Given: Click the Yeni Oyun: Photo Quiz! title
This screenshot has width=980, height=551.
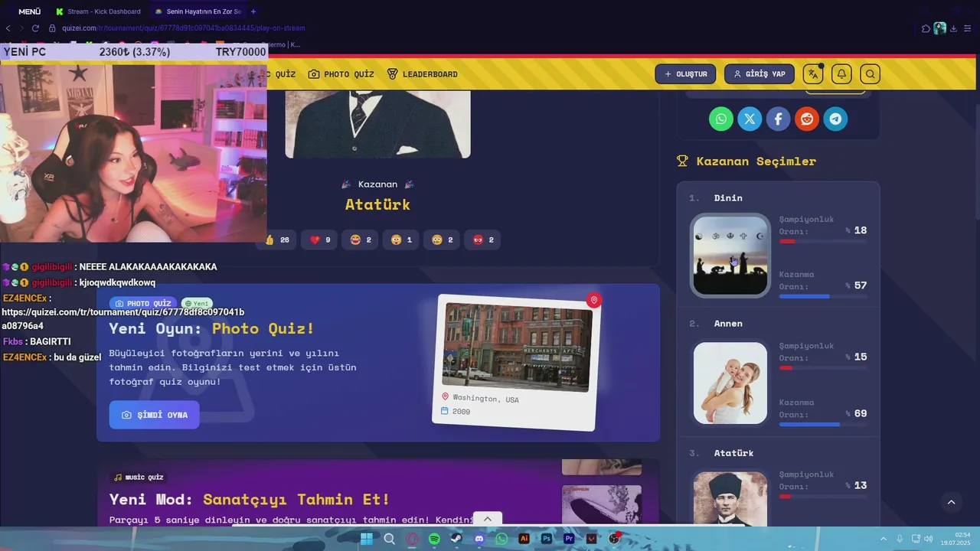Looking at the screenshot, I should point(211,328).
